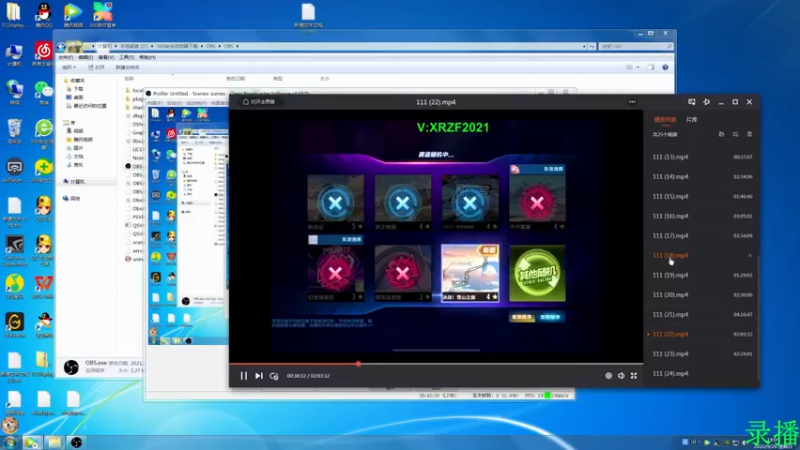The width and height of the screenshot is (800, 450).
Task: Click the mini-mode picture icon in player title bar
Action: coord(691,102)
